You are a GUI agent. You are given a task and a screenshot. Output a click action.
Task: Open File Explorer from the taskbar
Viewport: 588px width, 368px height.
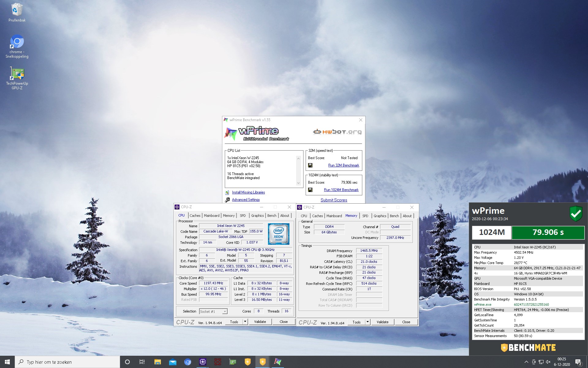coord(157,362)
